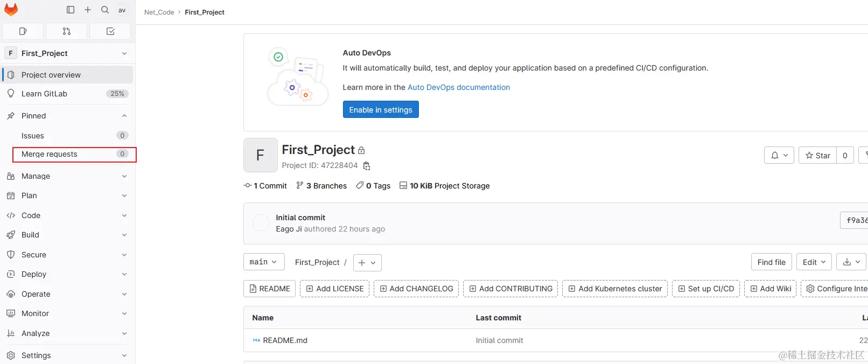This screenshot has height=364, width=868.
Task: Click Add Wiki button
Action: (771, 289)
